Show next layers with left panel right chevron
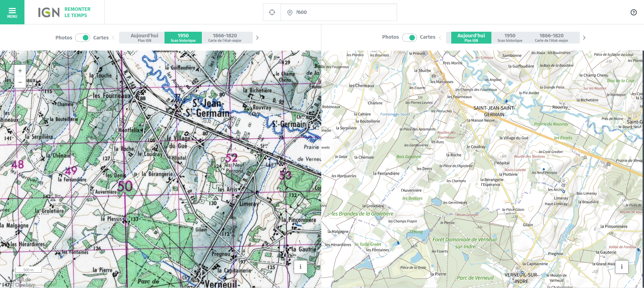644x288 pixels. [x=257, y=38]
